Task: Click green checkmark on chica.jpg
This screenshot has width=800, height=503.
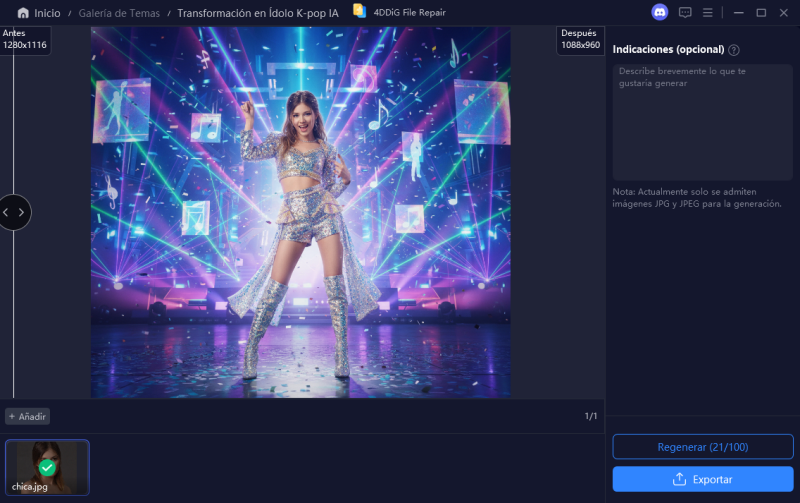Action: [47, 467]
